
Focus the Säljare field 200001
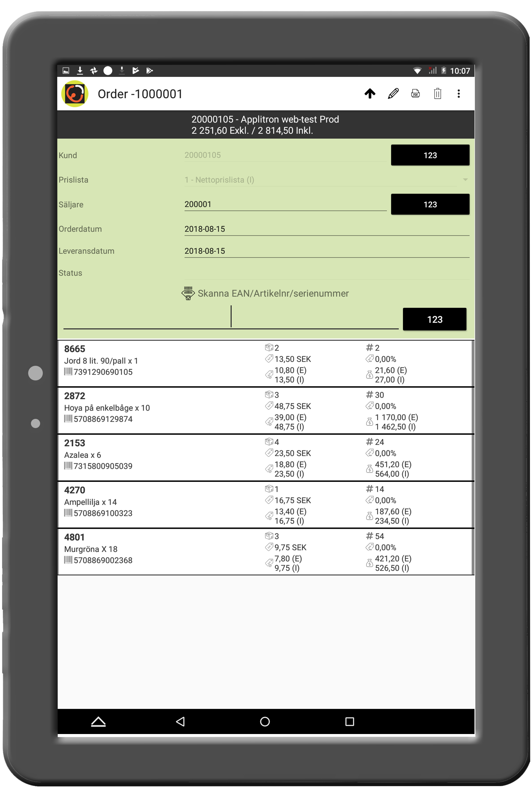coord(285,204)
